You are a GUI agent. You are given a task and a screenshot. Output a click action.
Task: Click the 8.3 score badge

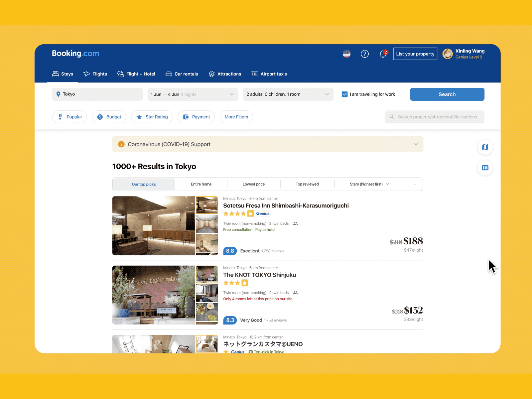point(230,320)
